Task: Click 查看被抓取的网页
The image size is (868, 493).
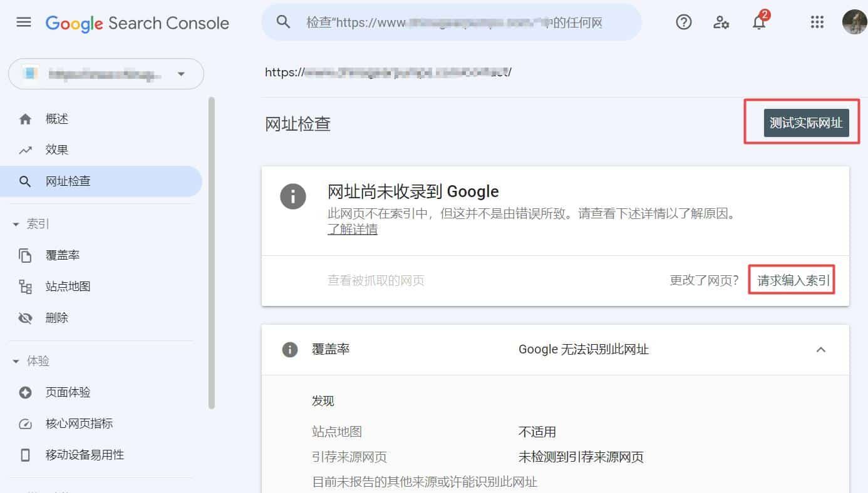Action: pos(376,280)
